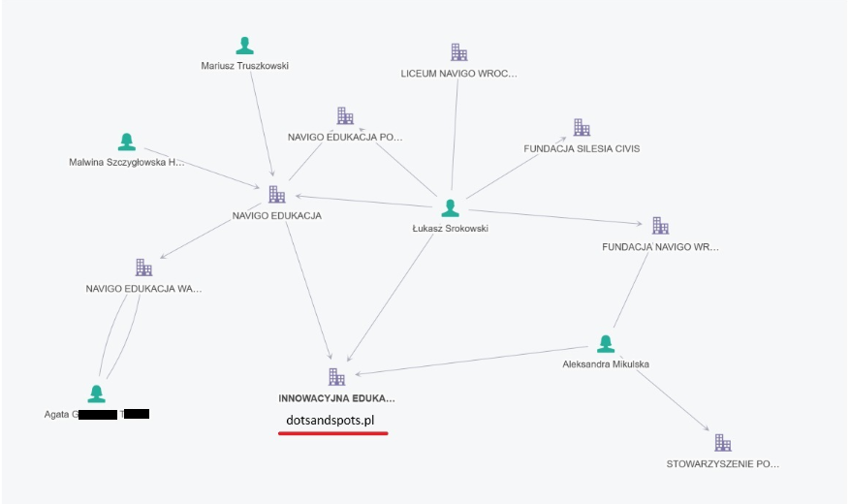Click the INNOWACYJNA EDUKA... bold label

click(x=336, y=398)
